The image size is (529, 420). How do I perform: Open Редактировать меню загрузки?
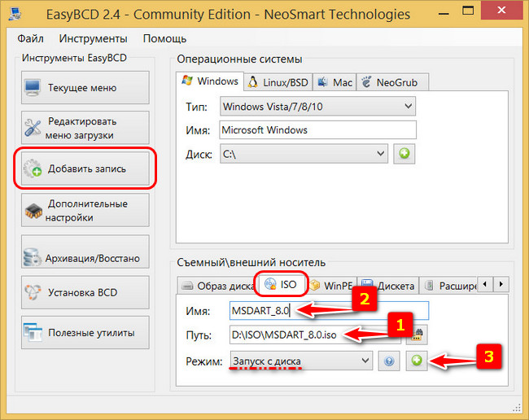85,128
